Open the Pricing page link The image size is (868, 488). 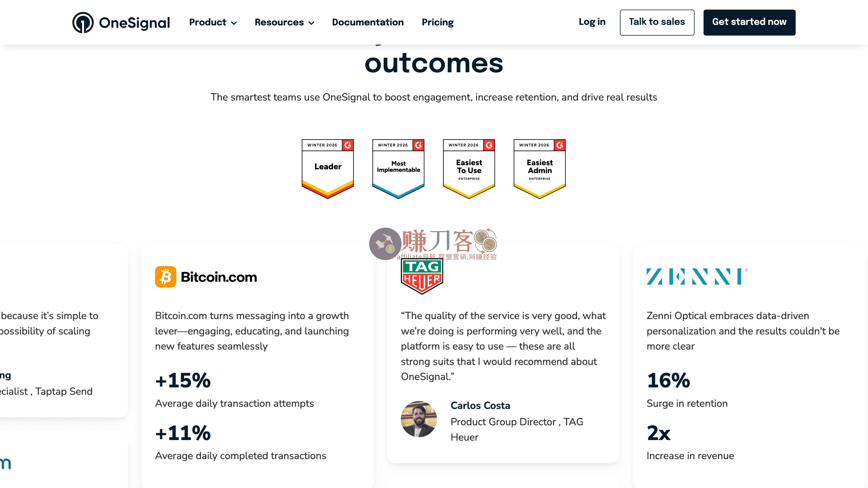(x=438, y=22)
